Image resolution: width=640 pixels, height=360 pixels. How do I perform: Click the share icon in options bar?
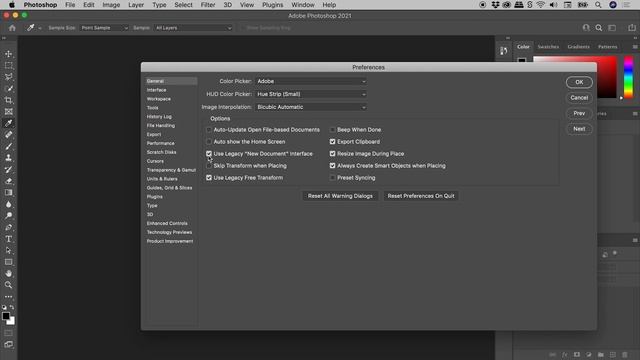pyautogui.click(x=632, y=28)
